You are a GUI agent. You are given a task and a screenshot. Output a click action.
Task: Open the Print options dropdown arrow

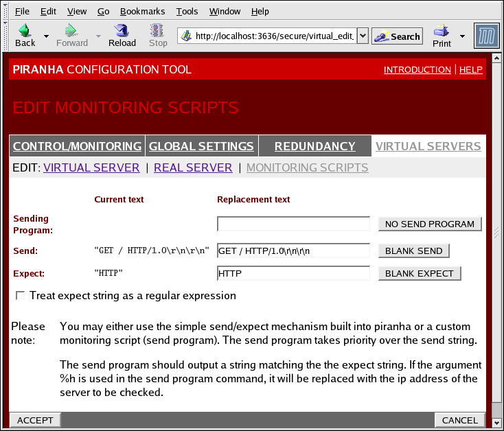[462, 36]
